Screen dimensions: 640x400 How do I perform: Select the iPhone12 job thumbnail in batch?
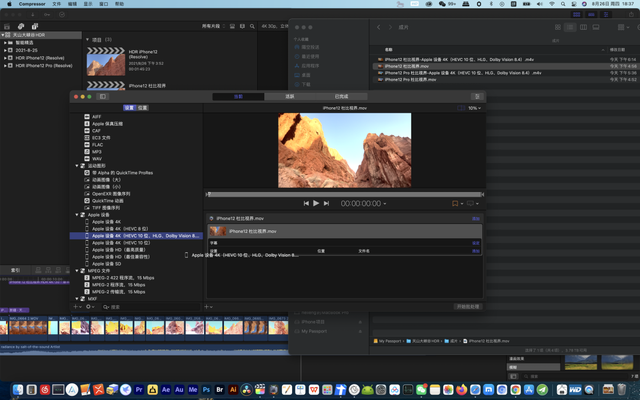pos(218,231)
